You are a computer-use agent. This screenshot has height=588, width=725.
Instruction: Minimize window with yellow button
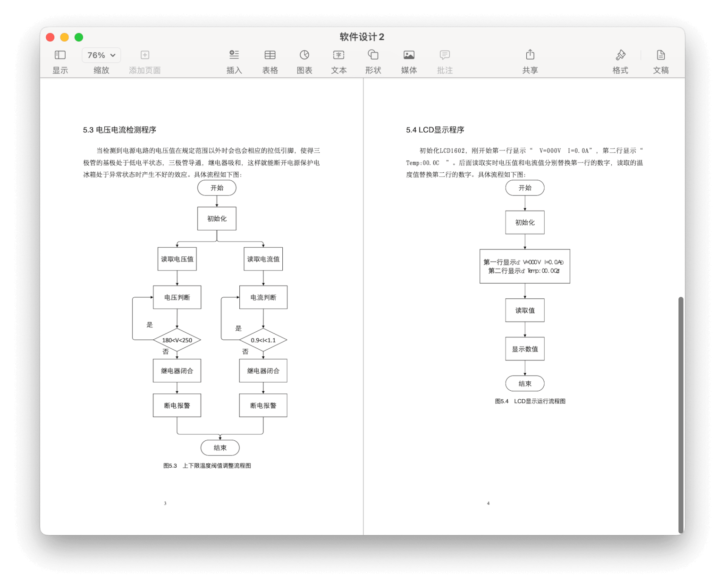65,37
